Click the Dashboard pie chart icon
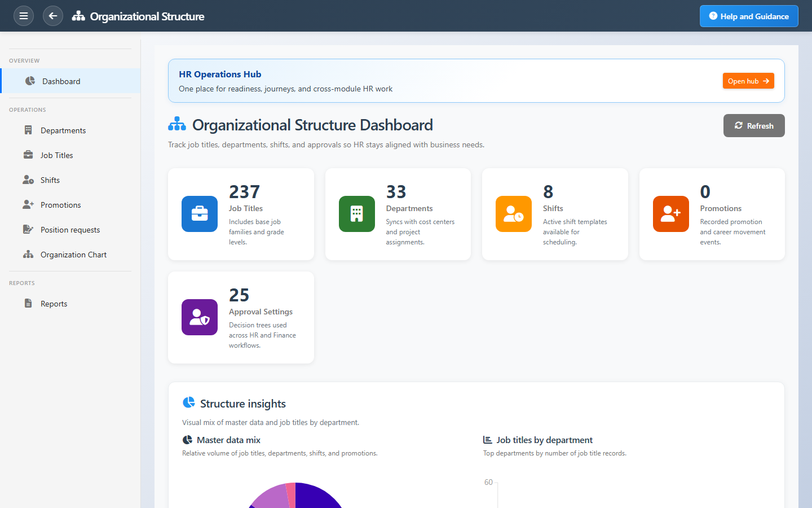Screen dimensions: 812x508 point(30,81)
